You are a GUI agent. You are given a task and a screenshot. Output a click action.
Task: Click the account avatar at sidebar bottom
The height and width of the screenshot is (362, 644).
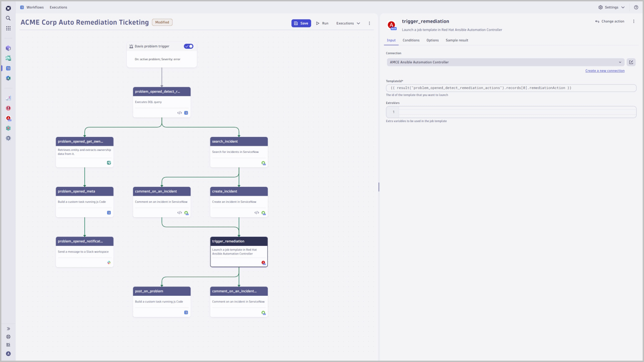pyautogui.click(x=8, y=354)
